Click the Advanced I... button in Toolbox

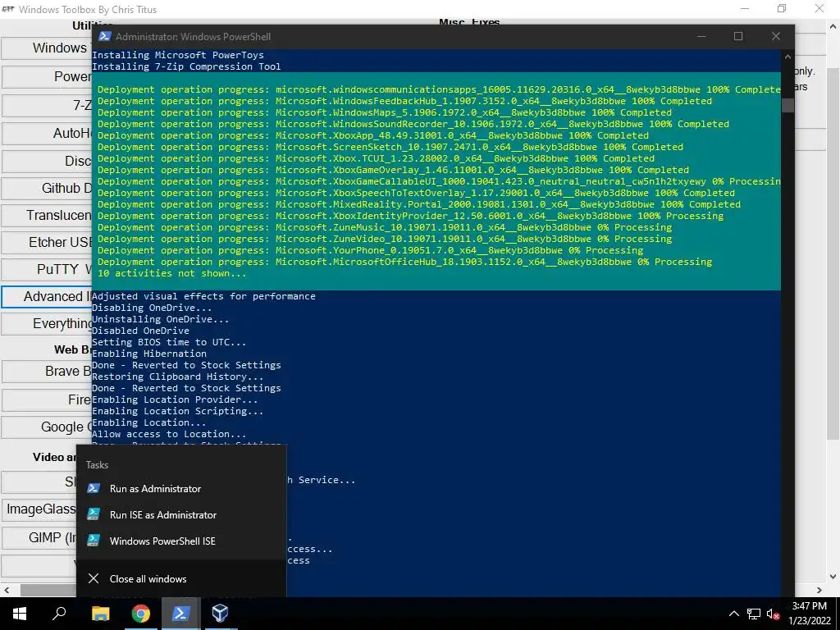[x=47, y=297]
